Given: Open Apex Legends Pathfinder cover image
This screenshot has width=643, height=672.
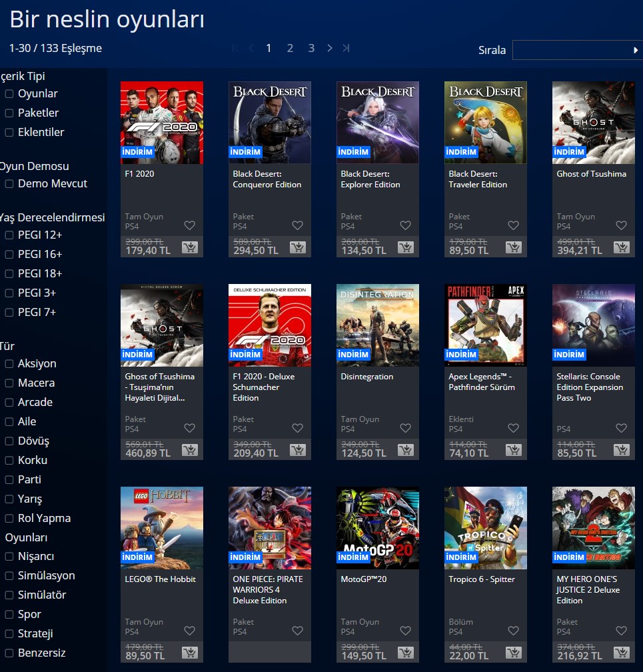Looking at the screenshot, I should click(x=485, y=325).
